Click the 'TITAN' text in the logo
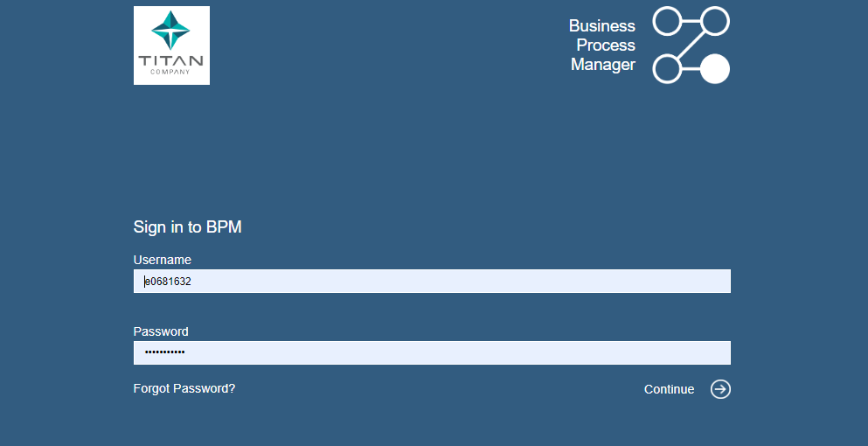The image size is (868, 446). (x=171, y=61)
